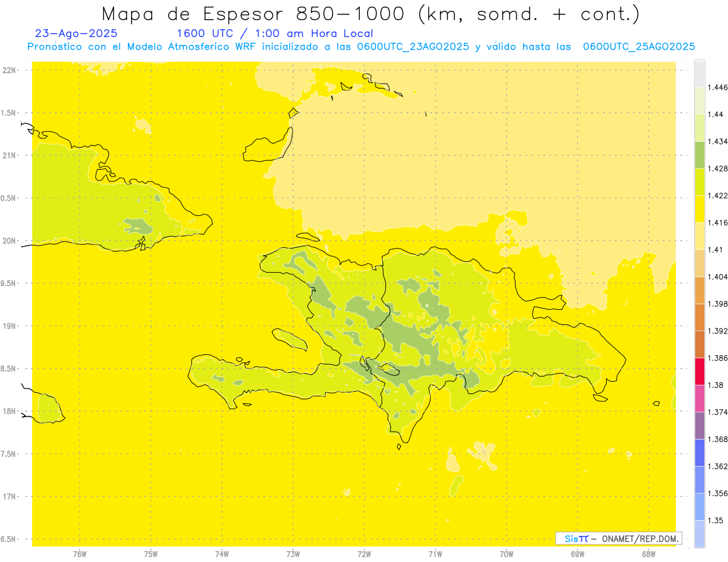Screen dimensions: 728x562
Task: Click the time label '1600 UTC / 1:00 am Hora Local'
Action: point(275,33)
